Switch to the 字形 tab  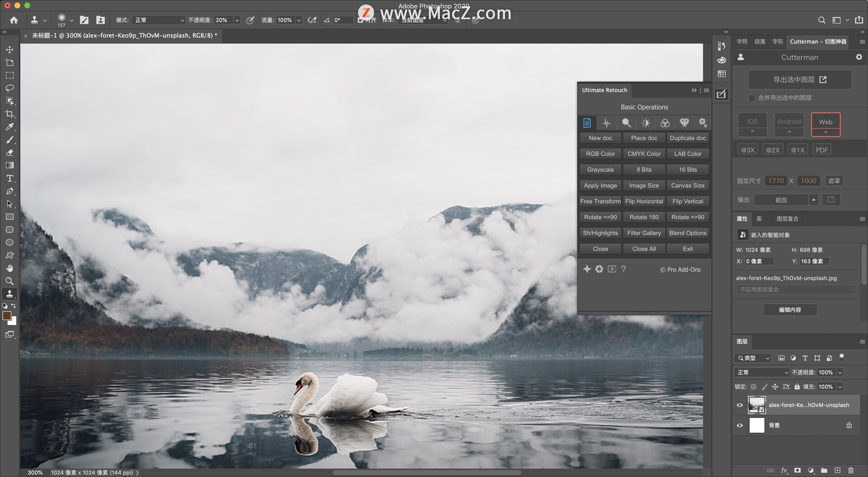point(778,42)
